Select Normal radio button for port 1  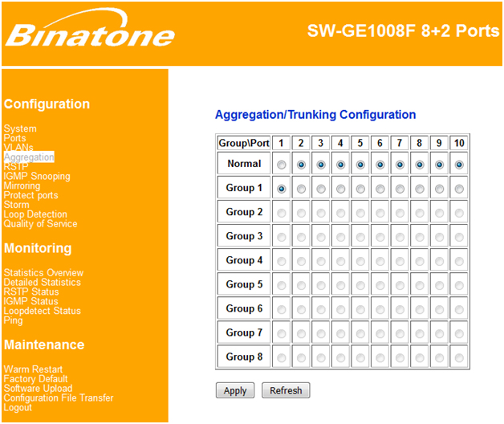282,165
